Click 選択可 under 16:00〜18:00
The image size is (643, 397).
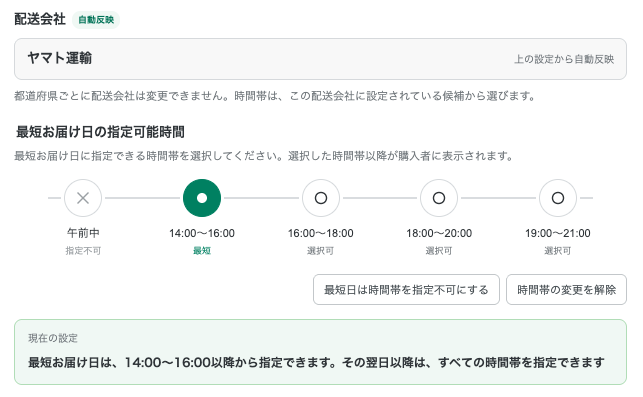[x=321, y=251]
